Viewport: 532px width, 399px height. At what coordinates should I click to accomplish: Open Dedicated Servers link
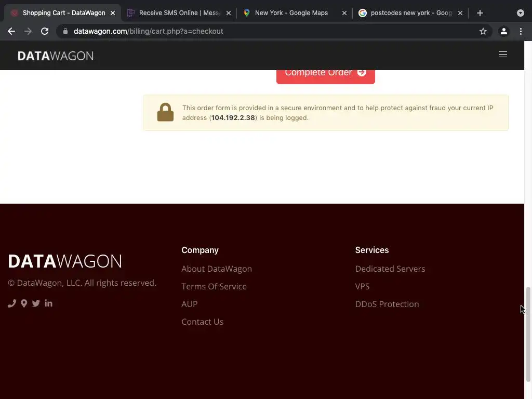coord(390,269)
